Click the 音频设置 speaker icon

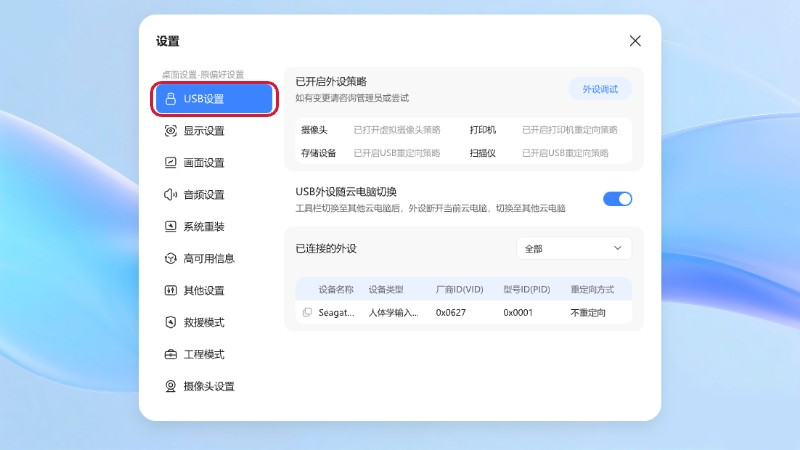(170, 195)
